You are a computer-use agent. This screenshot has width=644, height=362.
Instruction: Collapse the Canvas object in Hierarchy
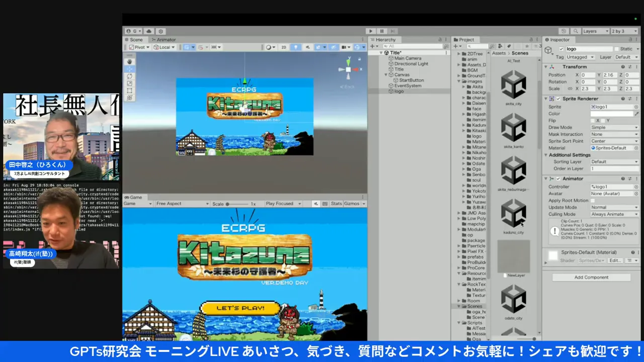(x=386, y=75)
